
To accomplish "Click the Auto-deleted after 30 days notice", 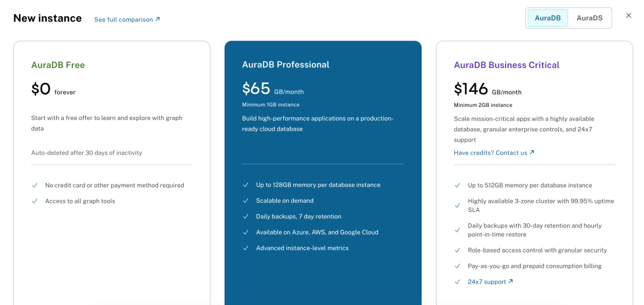I will (86, 153).
